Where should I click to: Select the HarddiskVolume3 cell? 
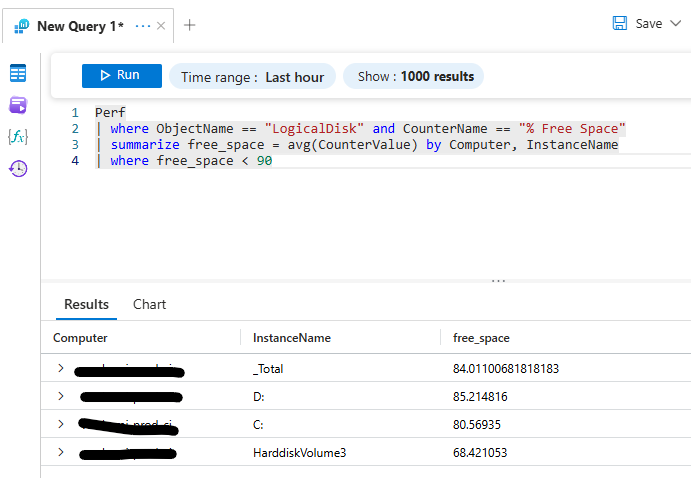pos(300,453)
